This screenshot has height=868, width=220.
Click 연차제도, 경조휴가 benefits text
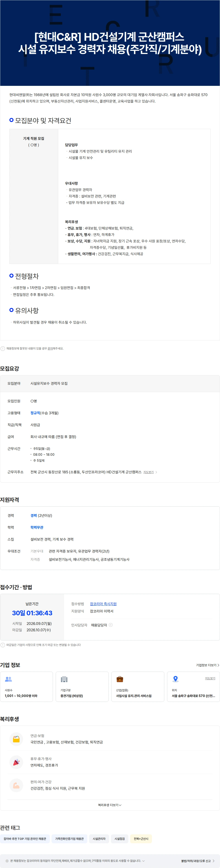tap(44, 765)
